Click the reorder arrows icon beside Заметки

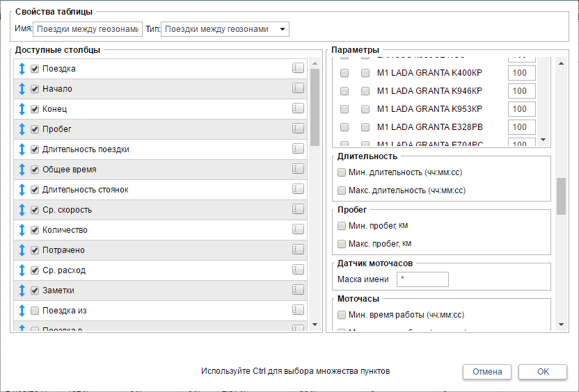point(22,291)
